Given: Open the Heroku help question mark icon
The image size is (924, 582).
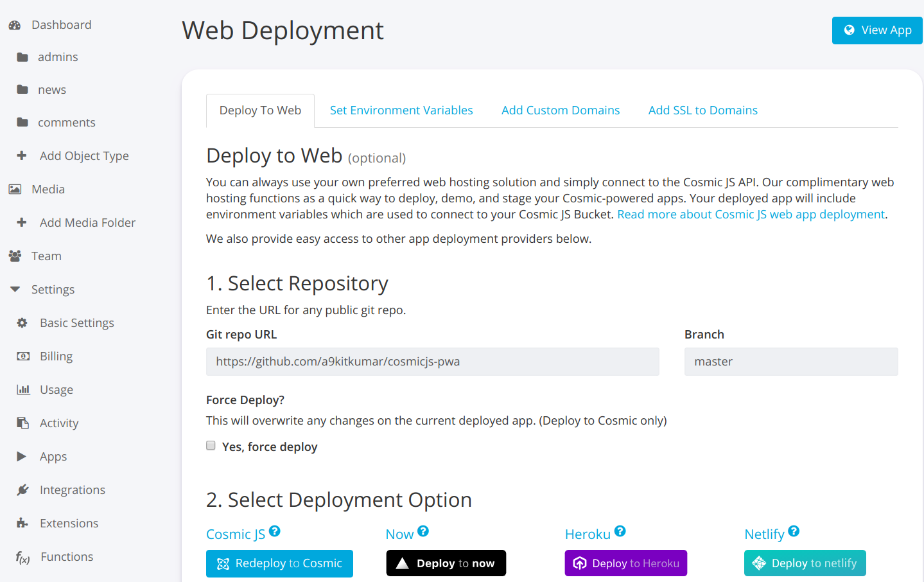Looking at the screenshot, I should pos(620,531).
